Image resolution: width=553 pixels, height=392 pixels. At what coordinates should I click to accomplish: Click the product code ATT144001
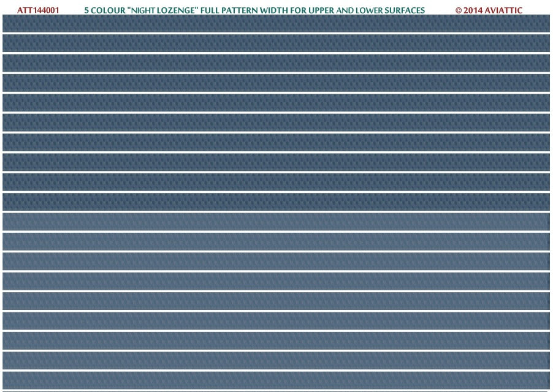[38, 10]
